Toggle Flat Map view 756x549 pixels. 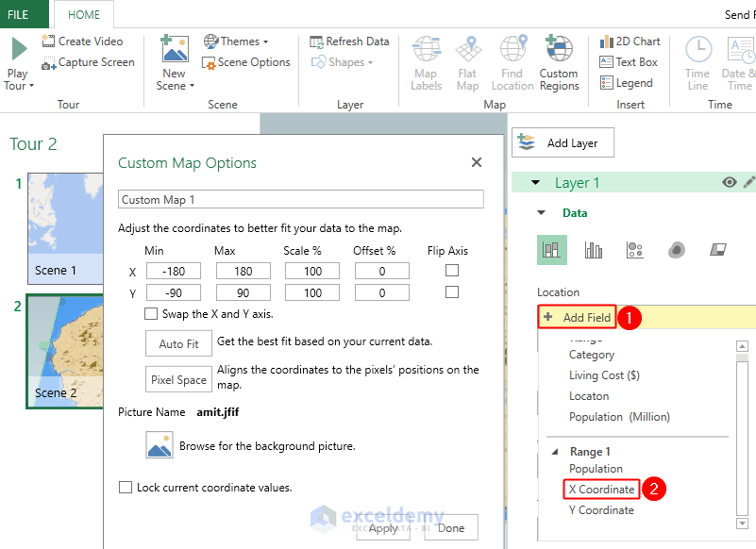coord(468,63)
